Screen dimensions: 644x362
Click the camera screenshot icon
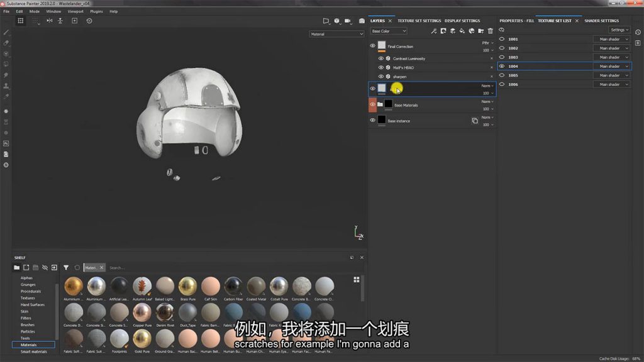click(x=362, y=21)
